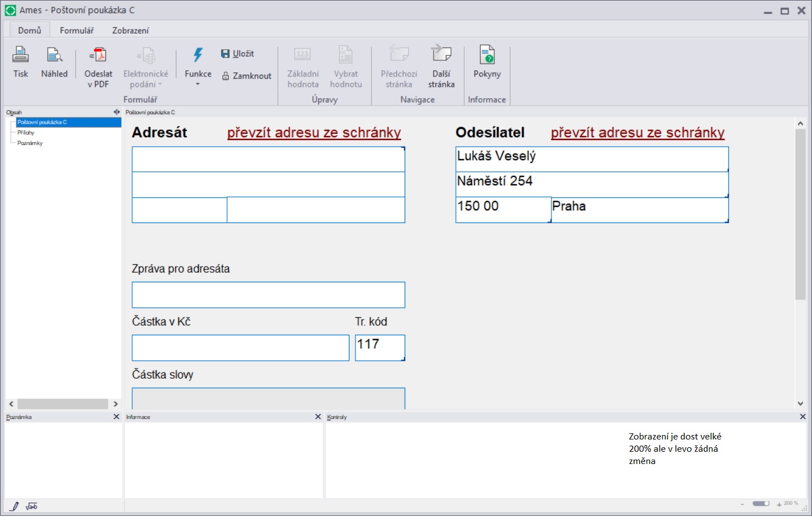Image resolution: width=812 pixels, height=517 pixels.
Task: Click the Obsah panel scroll-left arrow
Action: 11,404
